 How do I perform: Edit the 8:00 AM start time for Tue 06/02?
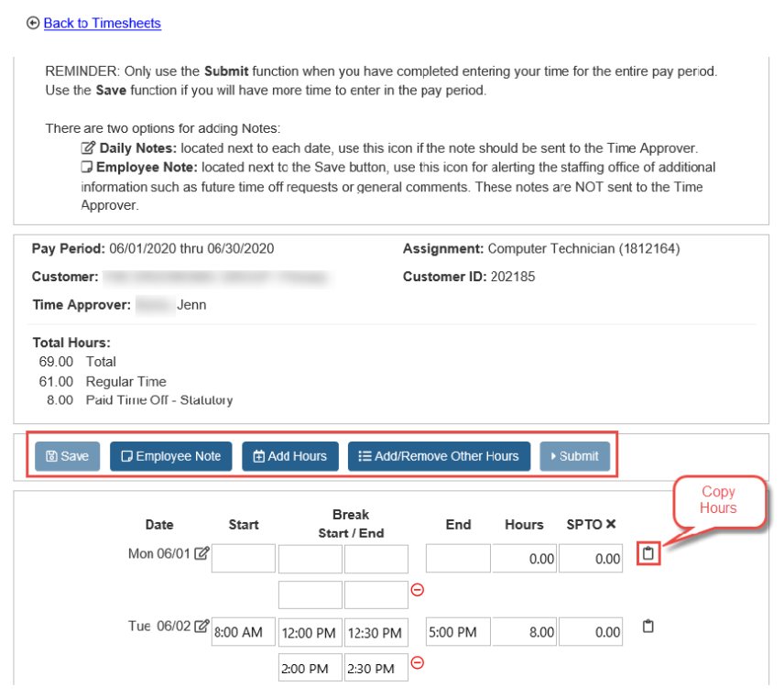click(243, 631)
